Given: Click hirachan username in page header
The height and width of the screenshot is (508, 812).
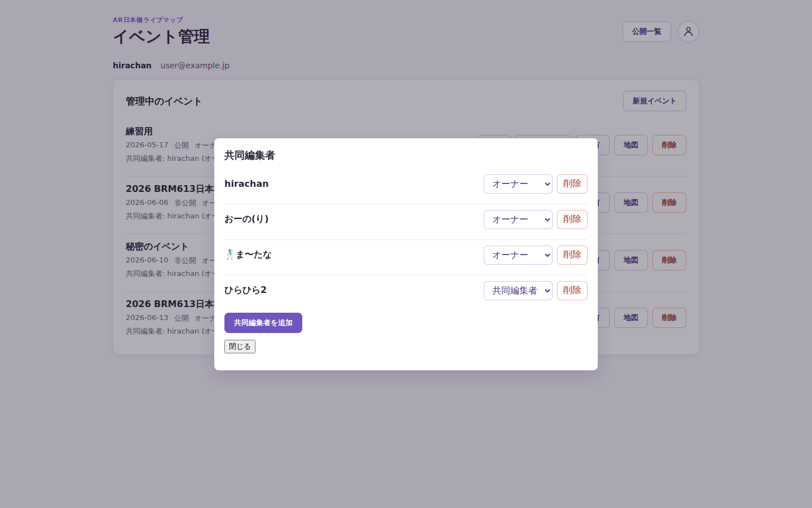Looking at the screenshot, I should [132, 65].
